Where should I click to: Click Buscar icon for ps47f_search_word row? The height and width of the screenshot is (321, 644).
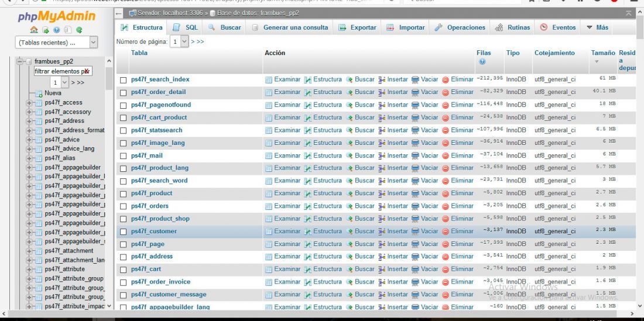pyautogui.click(x=350, y=181)
